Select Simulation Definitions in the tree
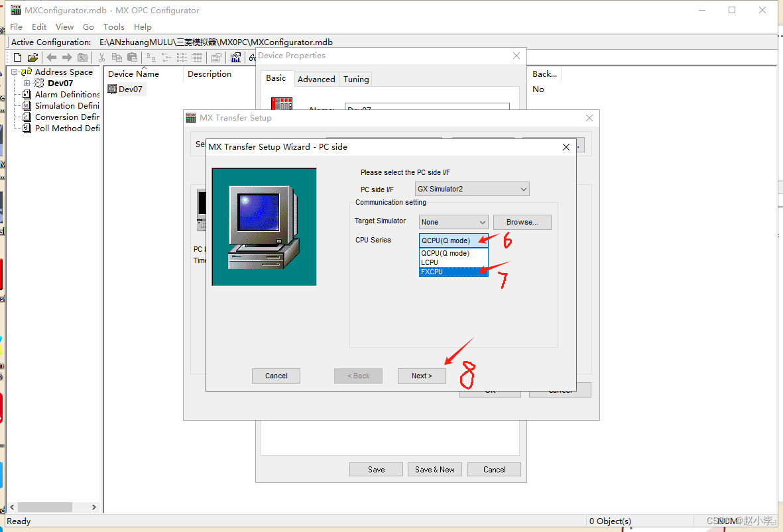Viewport: 783px width, 532px height. click(67, 106)
